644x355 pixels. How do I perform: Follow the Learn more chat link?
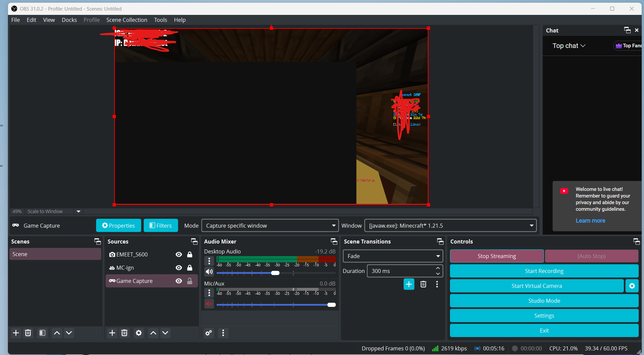[x=590, y=221]
